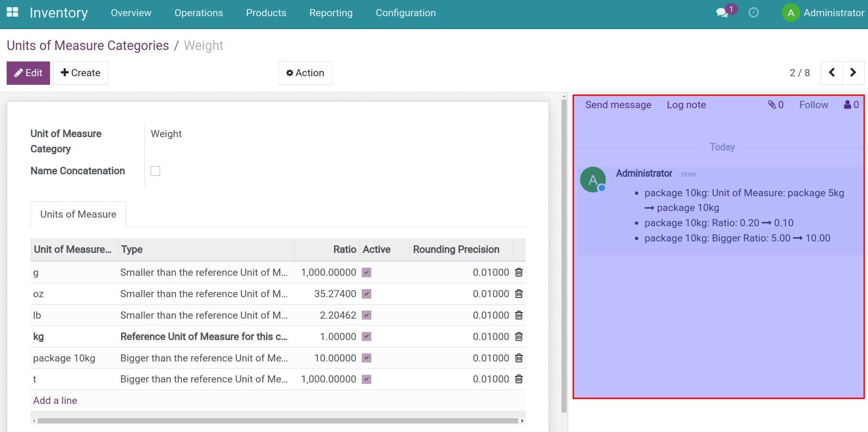Viewport: 868px width, 432px height.
Task: Uncheck Active for kg row
Action: coord(367,337)
